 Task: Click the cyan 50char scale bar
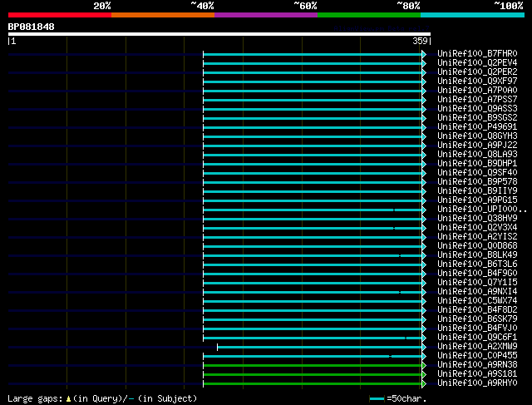click(377, 398)
